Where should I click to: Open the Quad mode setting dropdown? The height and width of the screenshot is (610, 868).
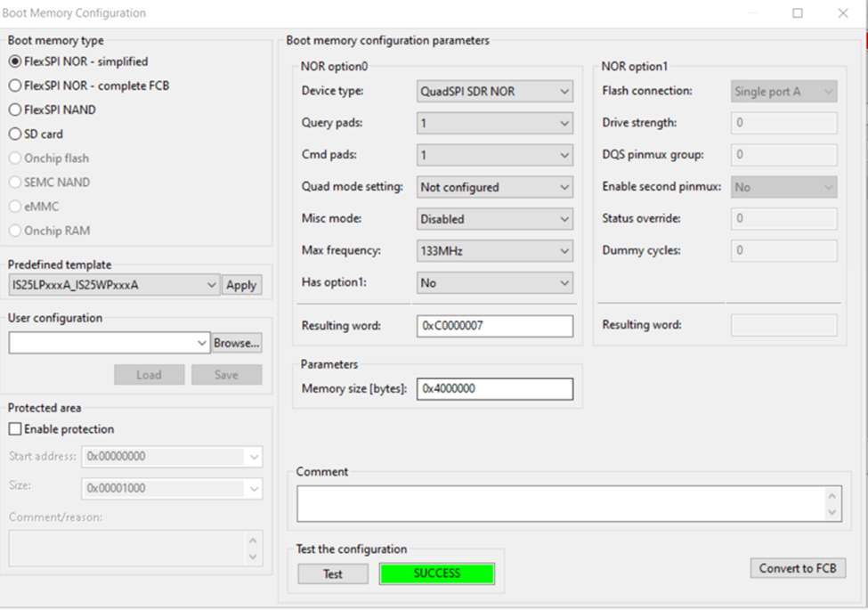pos(494,187)
